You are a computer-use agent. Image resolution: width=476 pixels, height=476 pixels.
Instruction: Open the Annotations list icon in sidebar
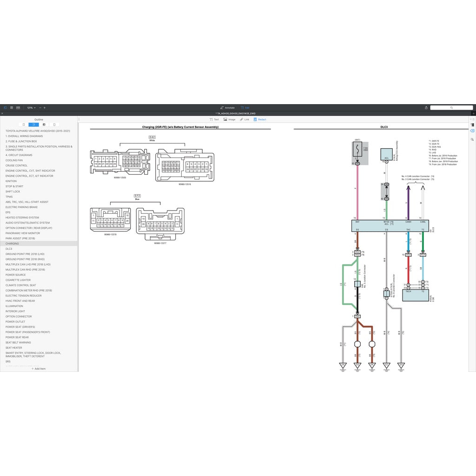(x=45, y=124)
